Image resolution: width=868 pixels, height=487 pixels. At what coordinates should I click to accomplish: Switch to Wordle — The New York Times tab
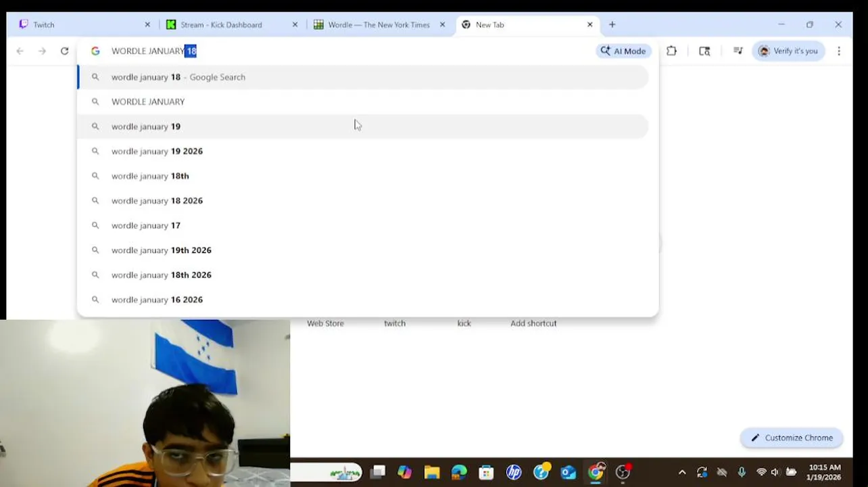377,24
